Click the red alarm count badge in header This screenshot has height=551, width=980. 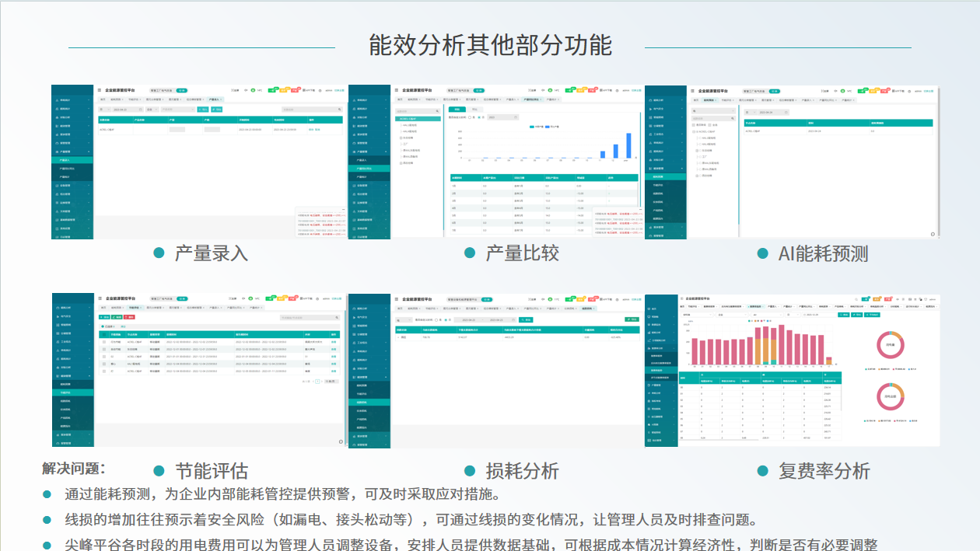tap(294, 89)
